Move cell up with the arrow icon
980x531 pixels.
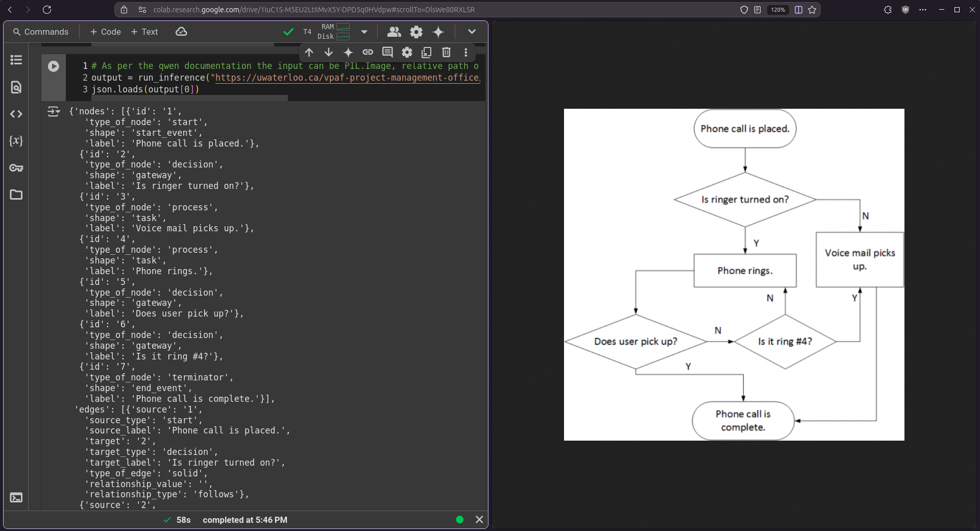click(x=309, y=52)
